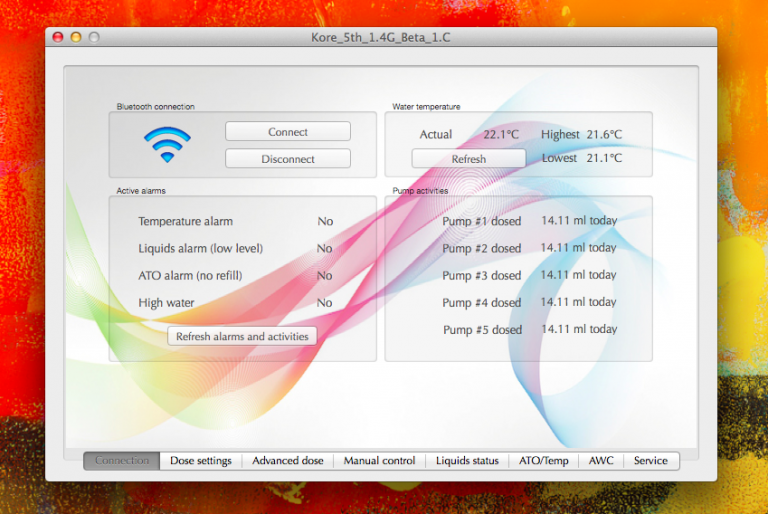Go to the Manual control tab
This screenshot has width=768, height=514.
coord(379,461)
